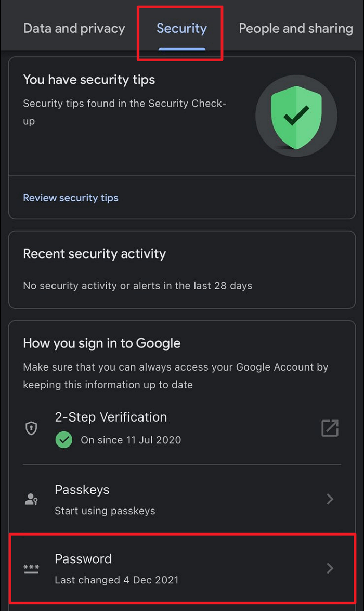Select the Security tab
Viewport: 364px width, 611px height.
pos(181,29)
